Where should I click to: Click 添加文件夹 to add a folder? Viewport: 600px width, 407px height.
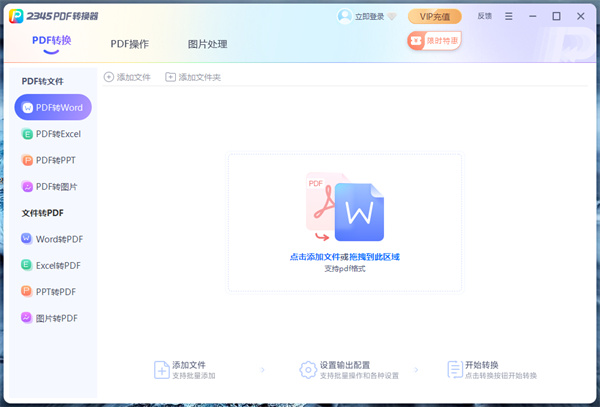[193, 77]
